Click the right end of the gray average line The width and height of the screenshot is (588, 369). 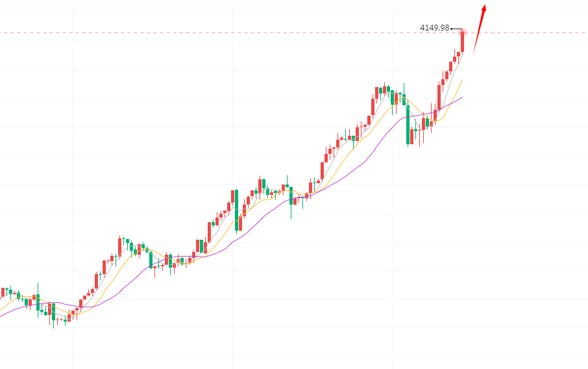[461, 55]
